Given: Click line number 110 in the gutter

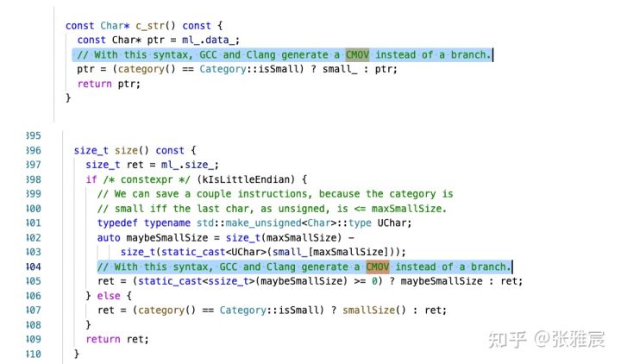Looking at the screenshot, I should (x=33, y=354).
